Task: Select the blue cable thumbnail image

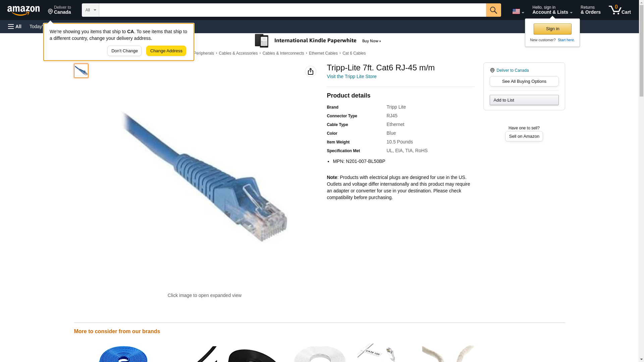Action: click(81, 71)
